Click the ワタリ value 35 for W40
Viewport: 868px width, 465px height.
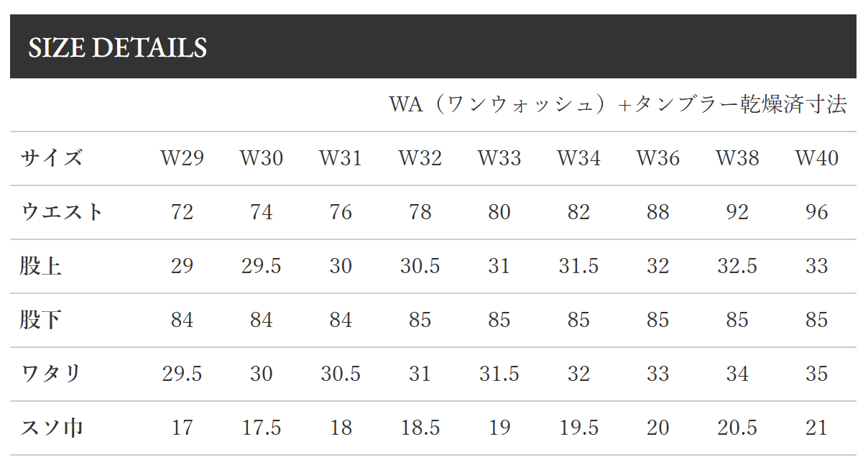pos(816,374)
